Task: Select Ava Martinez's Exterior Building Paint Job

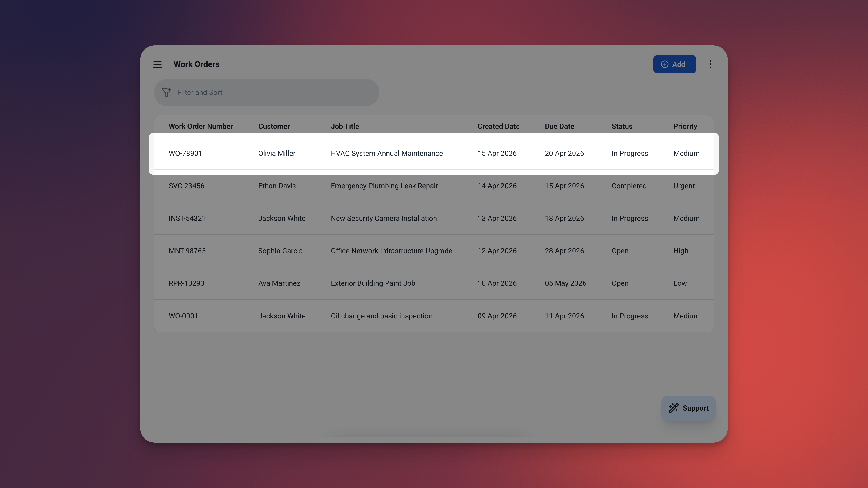Action: (373, 283)
